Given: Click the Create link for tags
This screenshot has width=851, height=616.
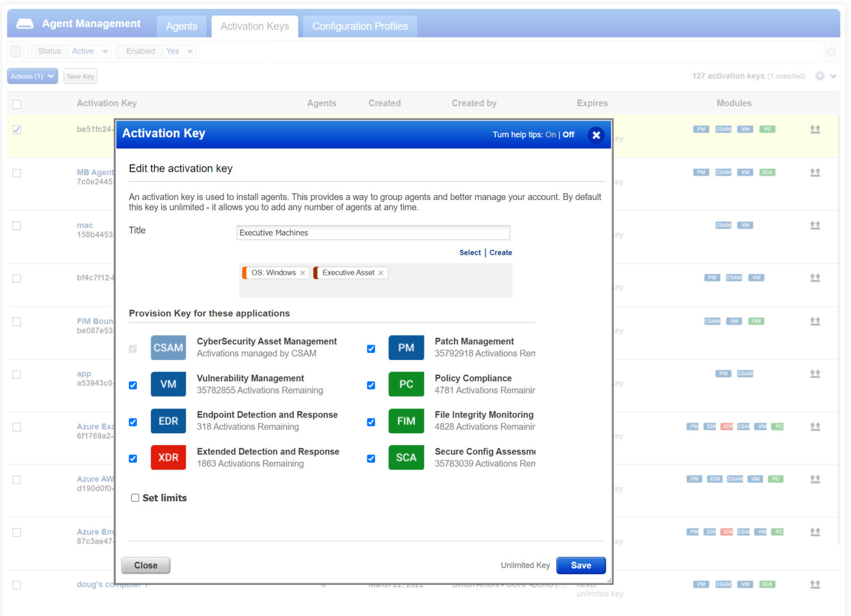Looking at the screenshot, I should pos(500,252).
